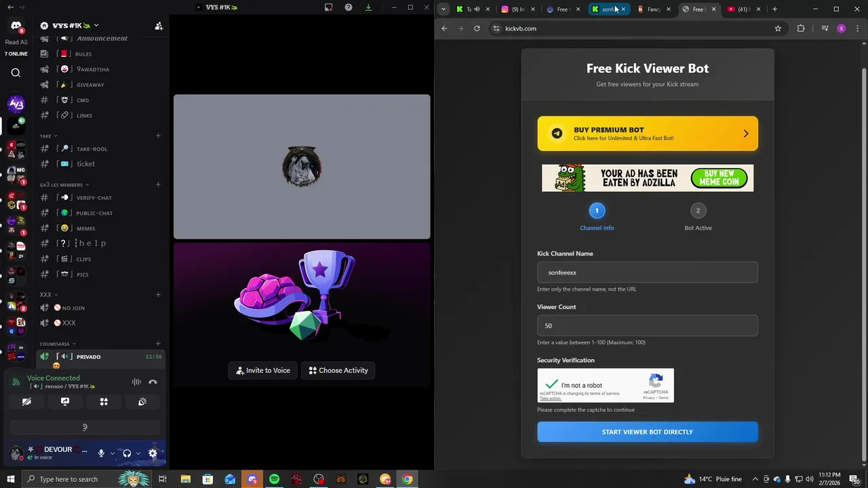Bookmark this page star icon
Image resolution: width=868 pixels, height=488 pixels.
pos(778,28)
